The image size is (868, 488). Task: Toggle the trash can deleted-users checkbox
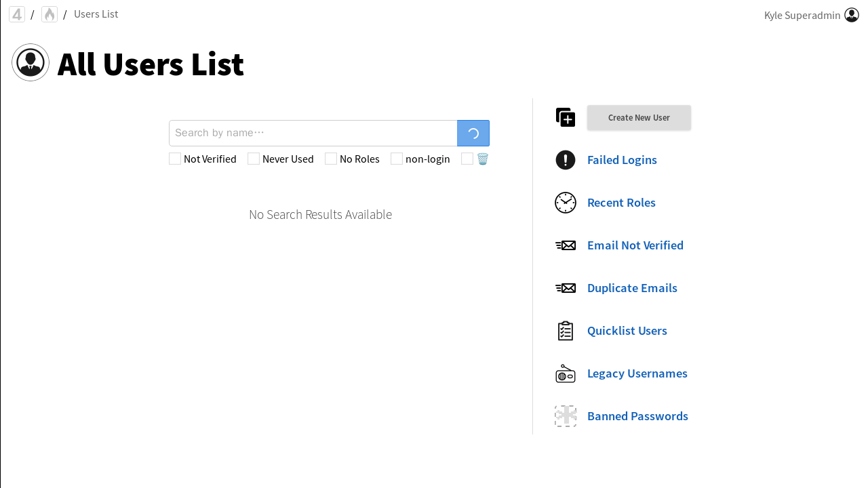point(467,159)
